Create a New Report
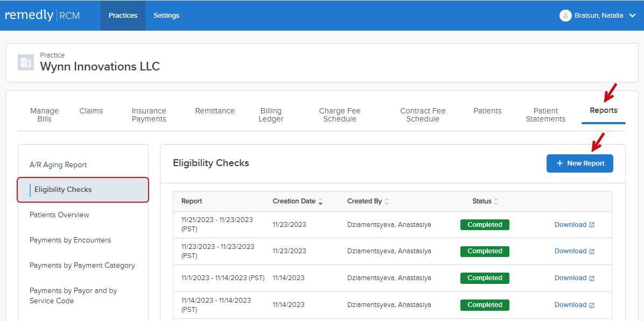Image resolution: width=644 pixels, height=321 pixels. click(579, 163)
